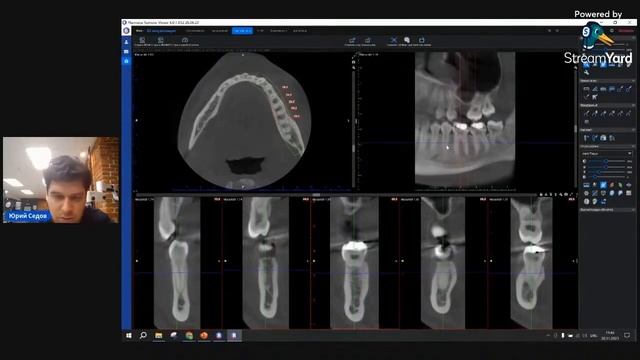Screen dimensions: 640x360
Task: Click the last icon of the center toolbar
Action: click(422, 40)
